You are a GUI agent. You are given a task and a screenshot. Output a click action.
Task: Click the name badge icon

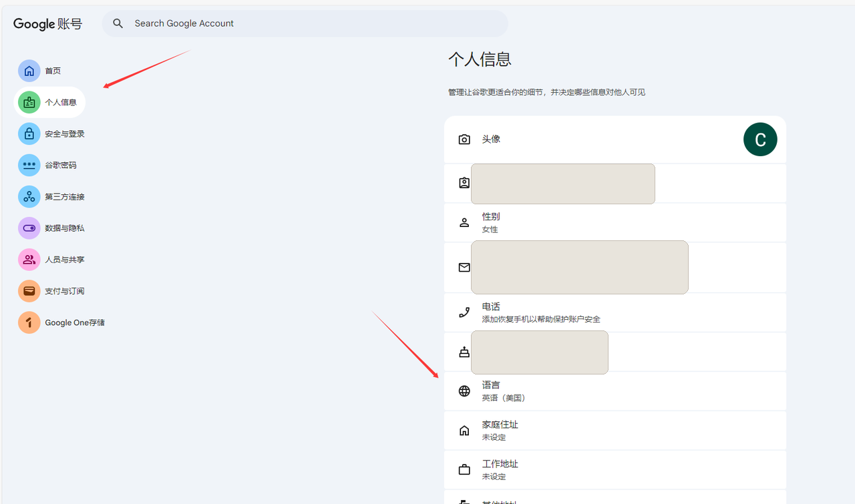[464, 183]
